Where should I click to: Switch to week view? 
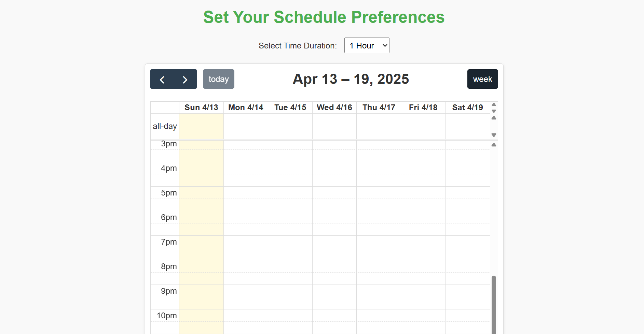[482, 79]
